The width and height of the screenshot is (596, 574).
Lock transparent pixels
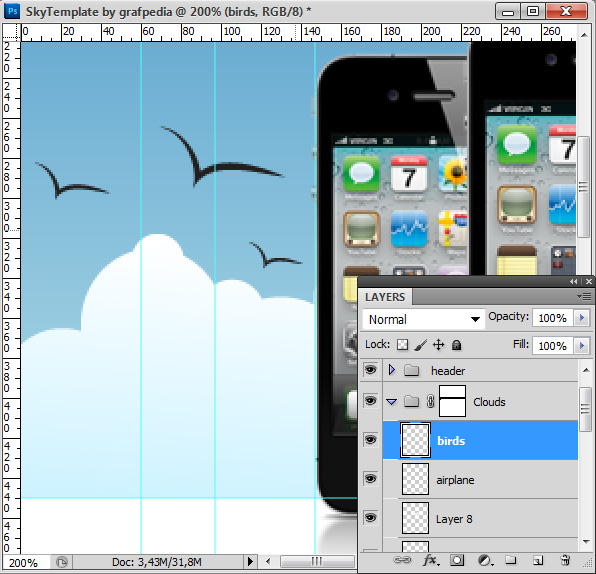click(x=403, y=345)
